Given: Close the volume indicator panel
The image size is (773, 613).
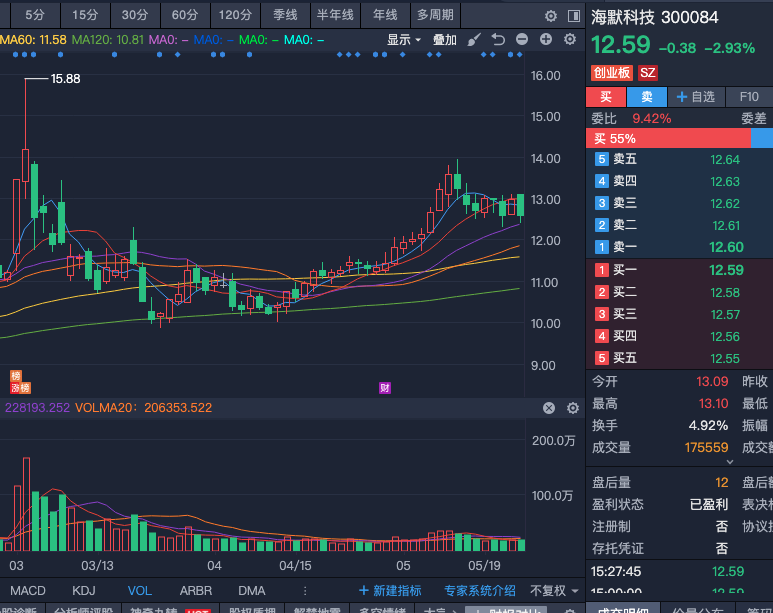Looking at the screenshot, I should pos(549,408).
